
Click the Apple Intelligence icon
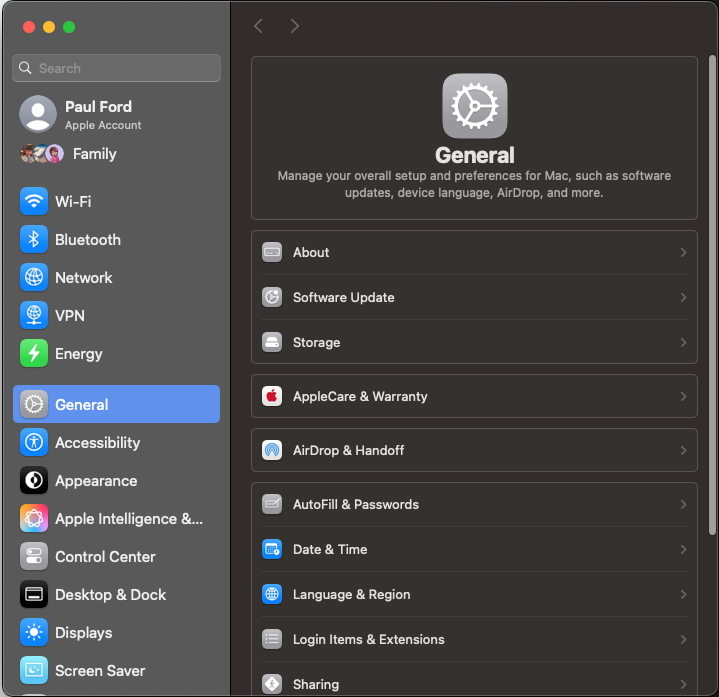pos(33,518)
